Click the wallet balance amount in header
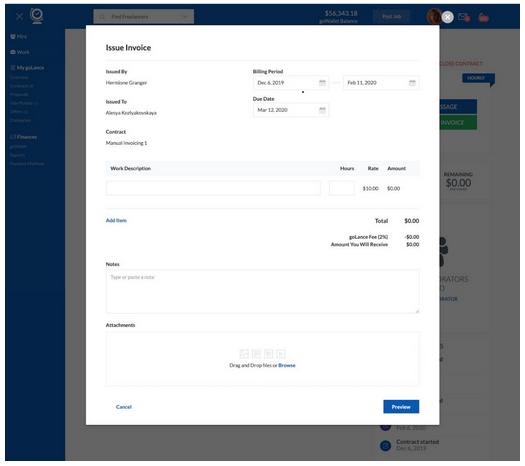Image resolution: width=525 pixels, height=466 pixels. (x=341, y=13)
